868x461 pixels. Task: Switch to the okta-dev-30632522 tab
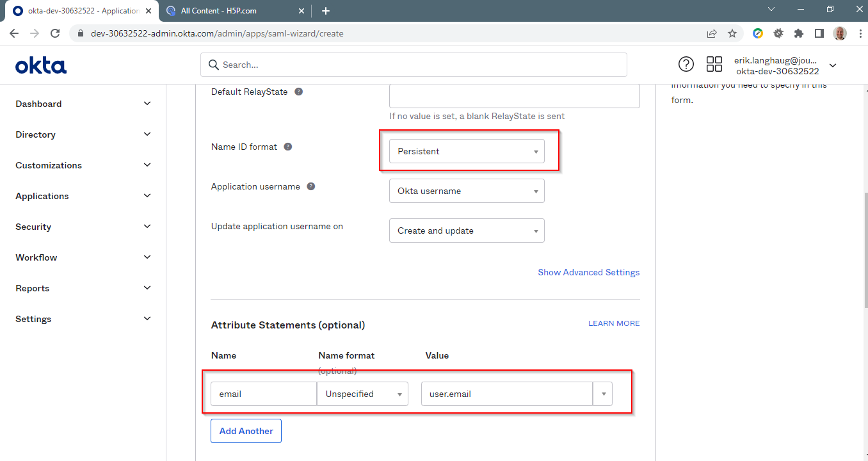click(82, 11)
